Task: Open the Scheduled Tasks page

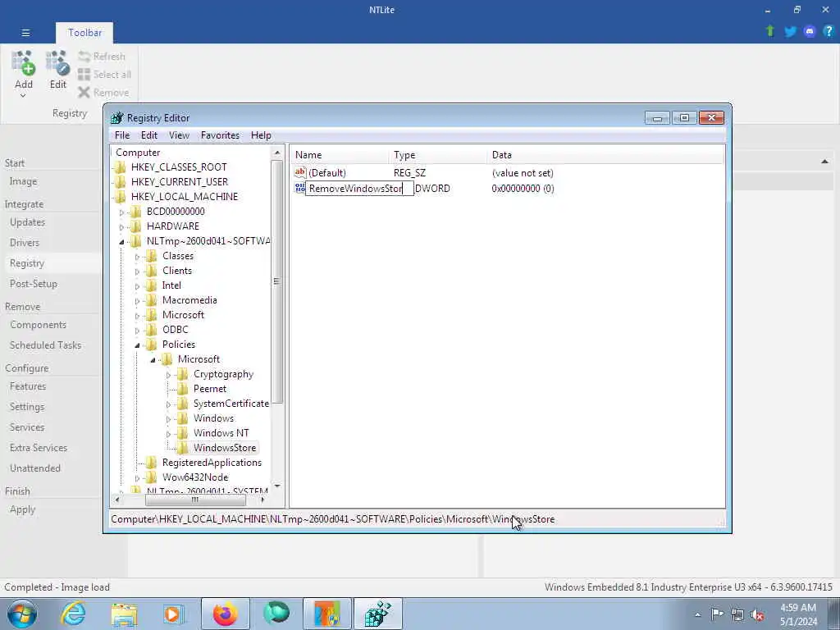Action: pos(46,345)
